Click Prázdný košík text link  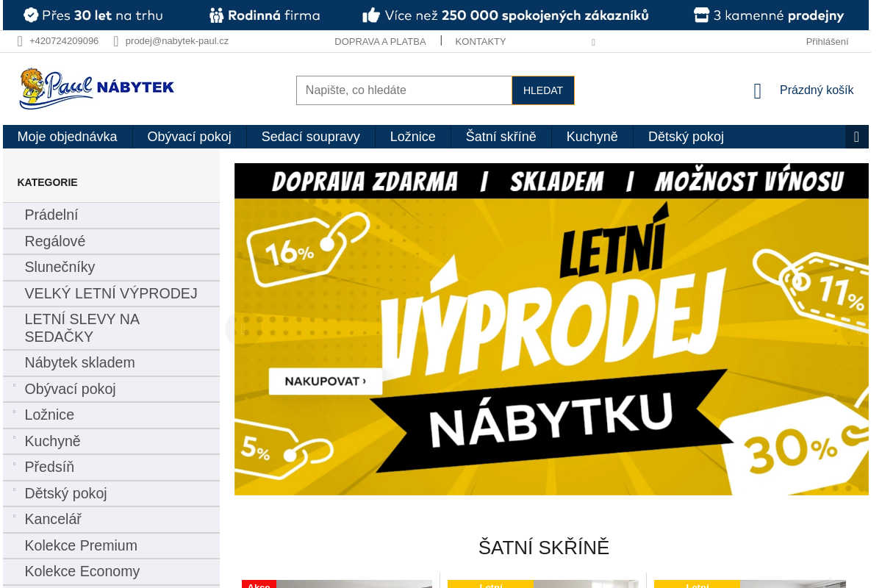817,90
